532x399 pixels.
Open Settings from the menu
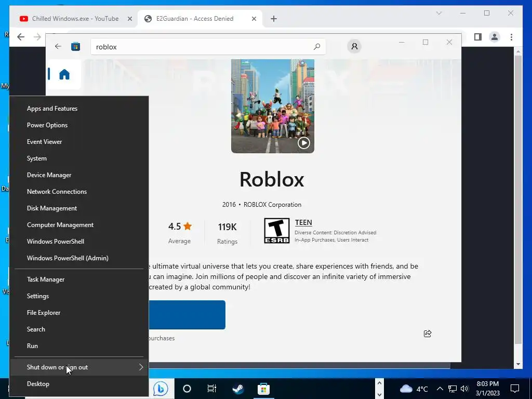click(x=79, y=296)
